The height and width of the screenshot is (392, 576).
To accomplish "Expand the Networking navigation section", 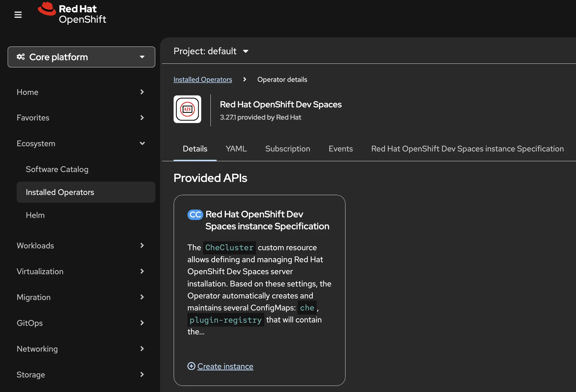I will point(81,349).
